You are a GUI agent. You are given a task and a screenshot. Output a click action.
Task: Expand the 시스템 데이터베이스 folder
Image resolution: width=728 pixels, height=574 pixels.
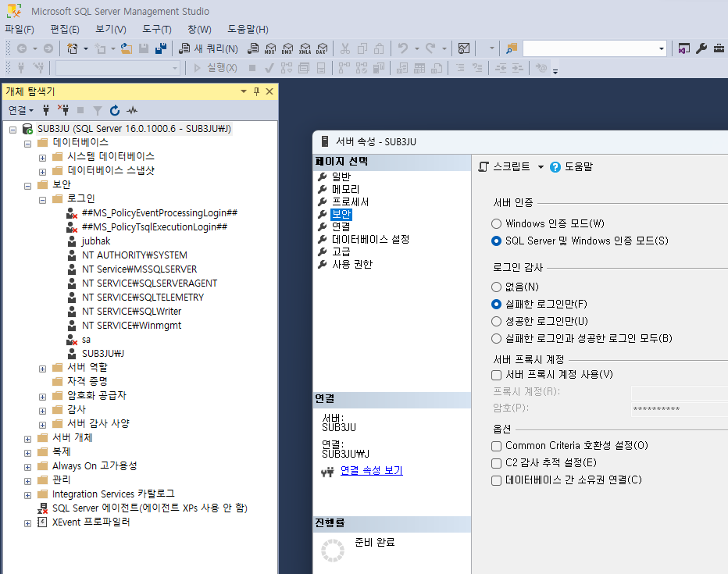point(42,158)
